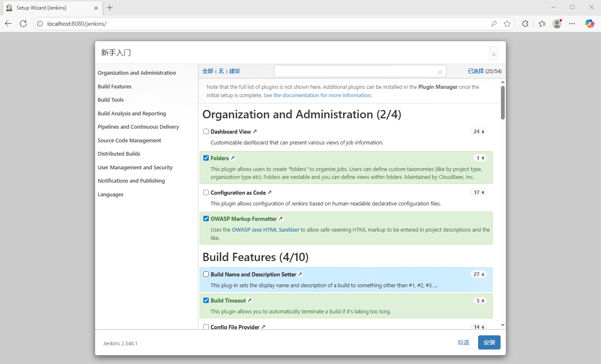The width and height of the screenshot is (601, 364).
Task: Open saved passwords key icon
Action: pos(494,24)
